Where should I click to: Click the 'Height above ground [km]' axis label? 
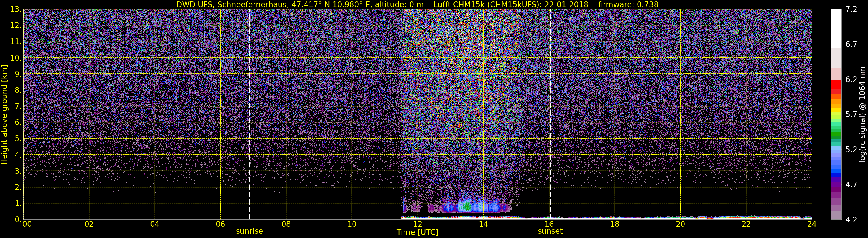(4, 114)
